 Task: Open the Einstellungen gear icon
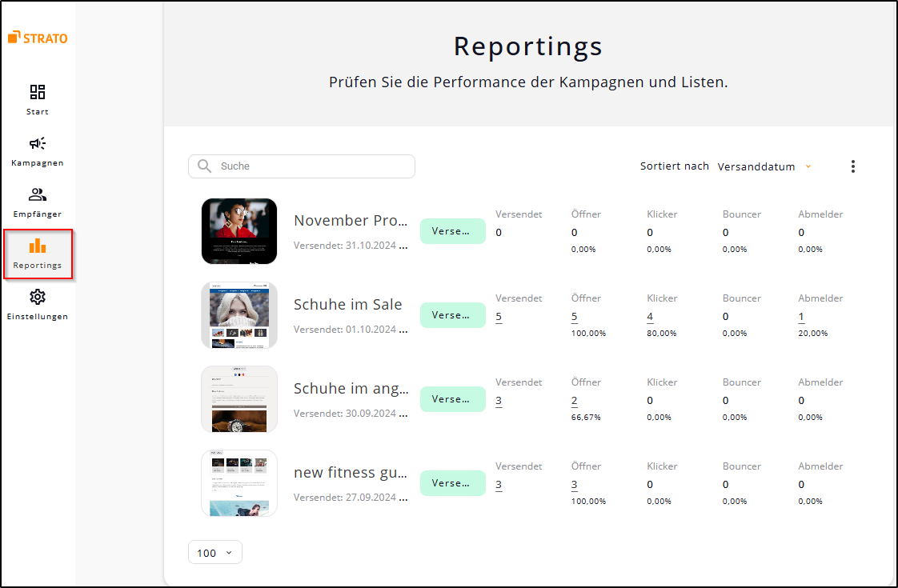pyautogui.click(x=37, y=297)
